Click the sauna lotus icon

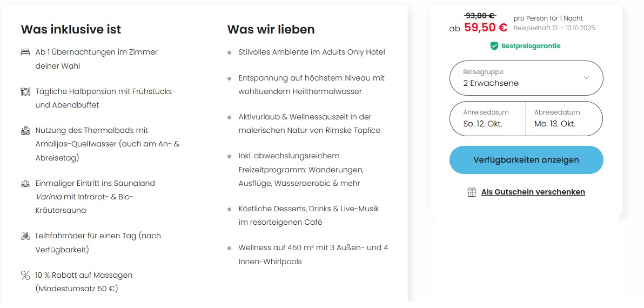(x=25, y=184)
